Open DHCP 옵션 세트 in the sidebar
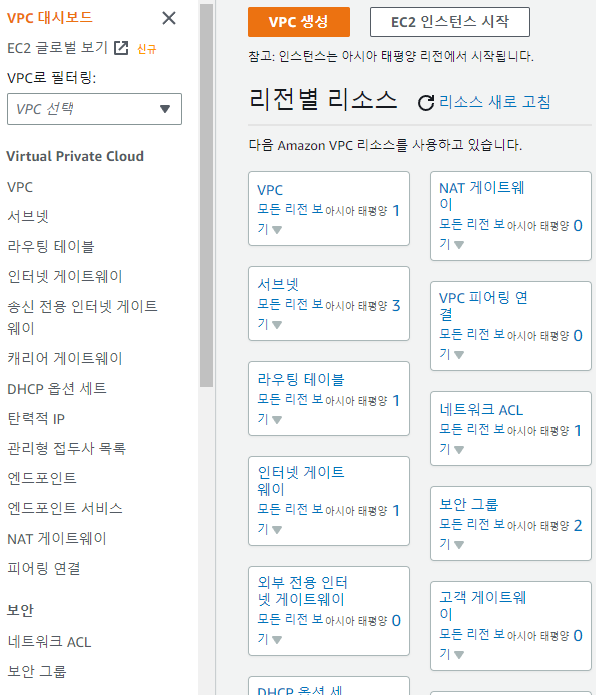This screenshot has width=596, height=695. (x=57, y=389)
